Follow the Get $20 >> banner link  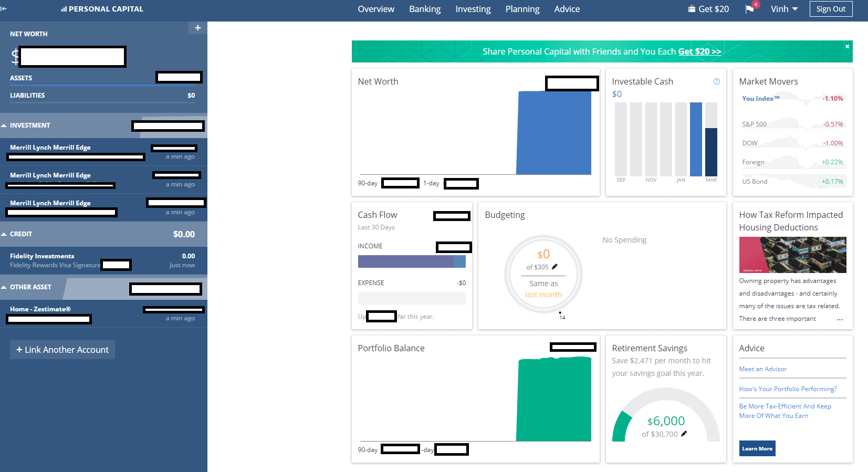pyautogui.click(x=699, y=51)
